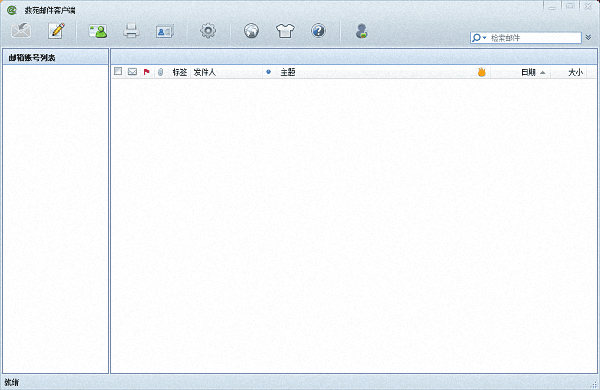The image size is (600, 390).
Task: Sort by 主题 column header
Action: 288,72
